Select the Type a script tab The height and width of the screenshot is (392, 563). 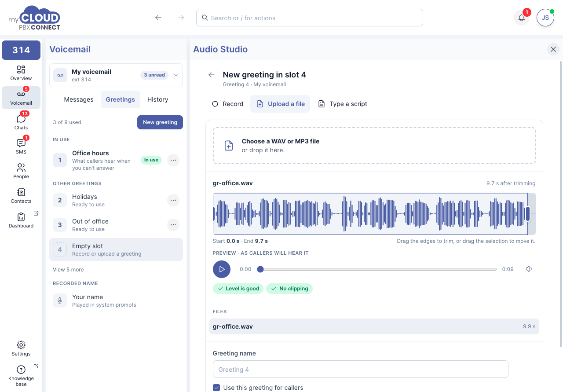click(x=342, y=104)
